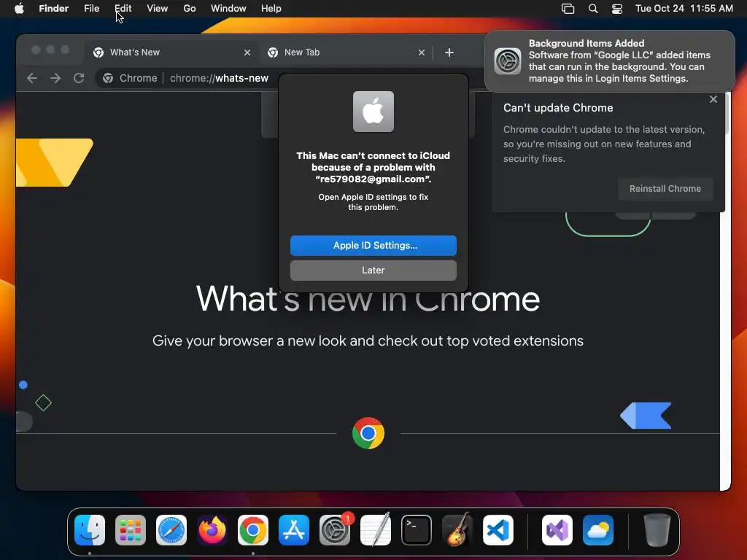
Task: Open the Window menu
Action: tap(228, 9)
